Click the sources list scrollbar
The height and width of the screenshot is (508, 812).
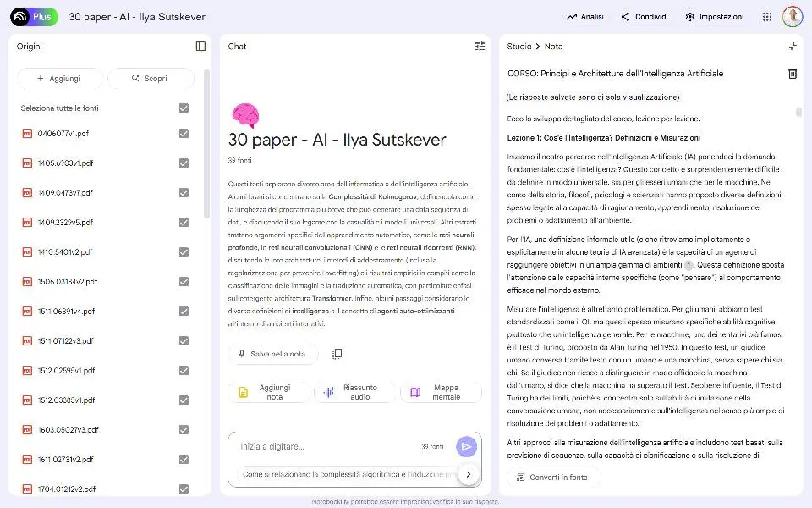pyautogui.click(x=206, y=144)
